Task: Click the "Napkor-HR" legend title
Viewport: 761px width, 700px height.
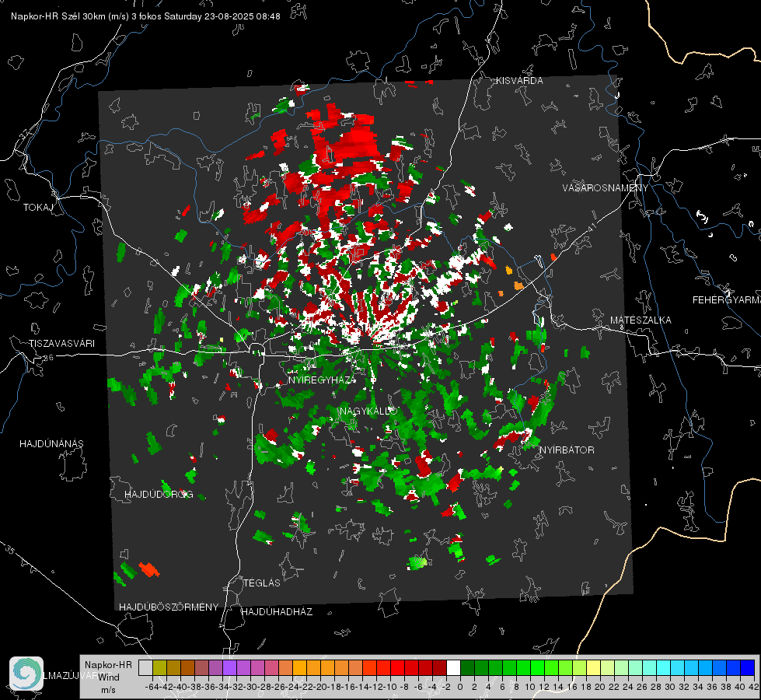Action: 108,665
